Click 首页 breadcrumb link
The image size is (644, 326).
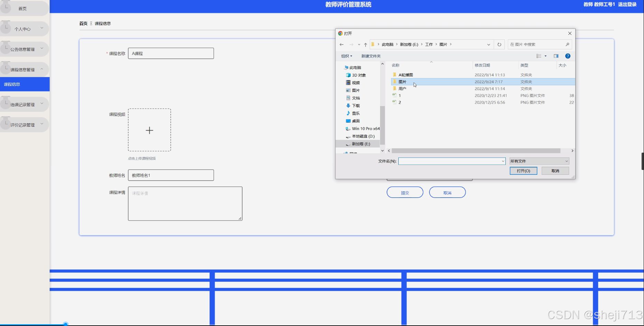83,23
